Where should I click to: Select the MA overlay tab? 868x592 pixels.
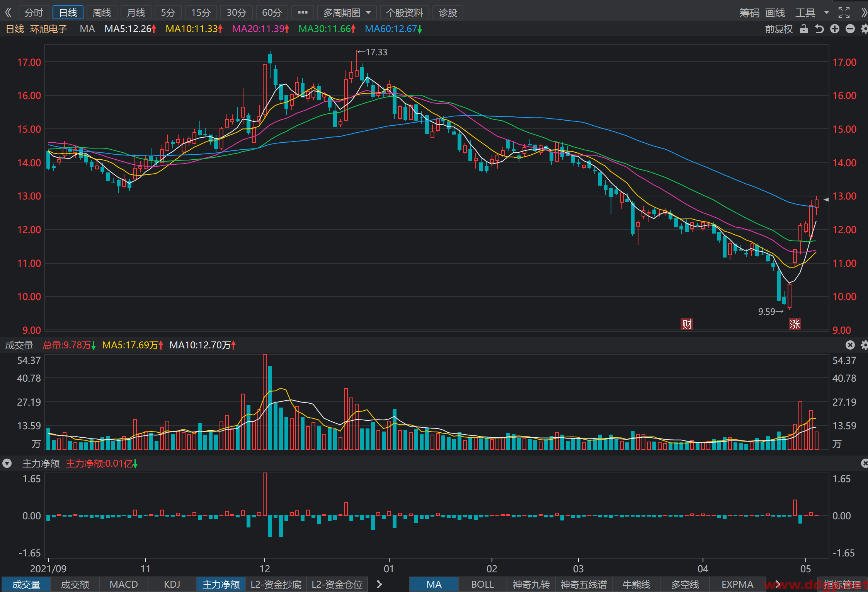(x=434, y=584)
